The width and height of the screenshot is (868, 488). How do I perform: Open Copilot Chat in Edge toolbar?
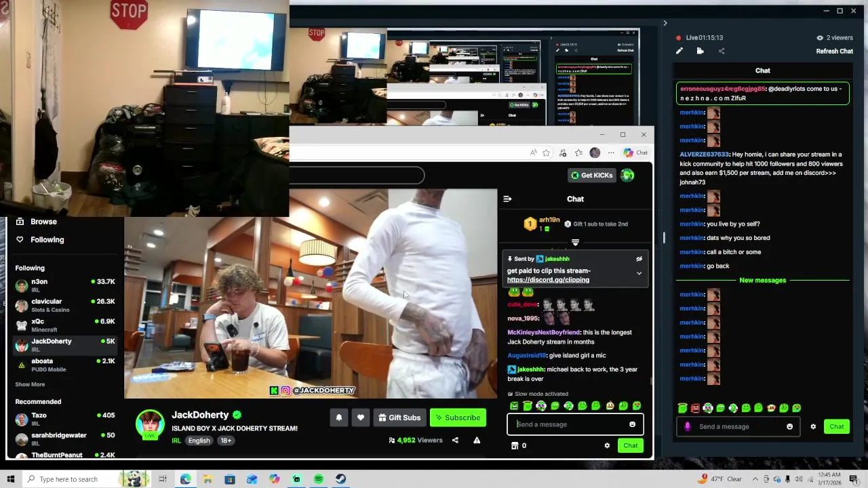[635, 152]
